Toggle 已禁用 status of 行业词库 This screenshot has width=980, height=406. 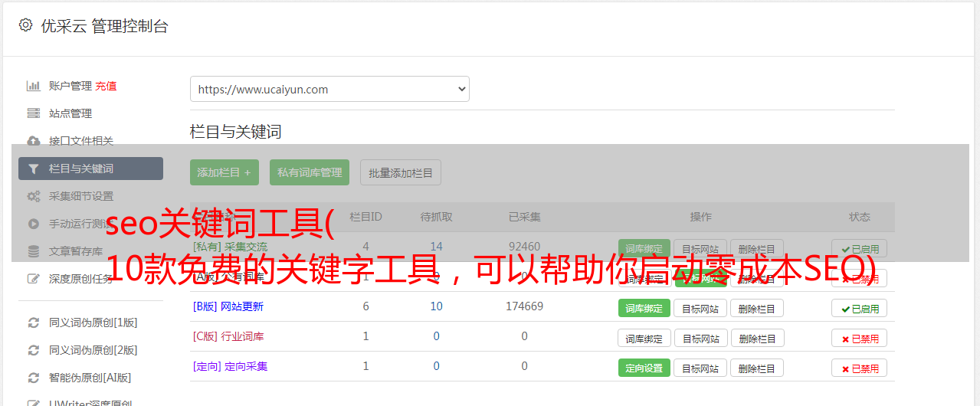click(860, 339)
